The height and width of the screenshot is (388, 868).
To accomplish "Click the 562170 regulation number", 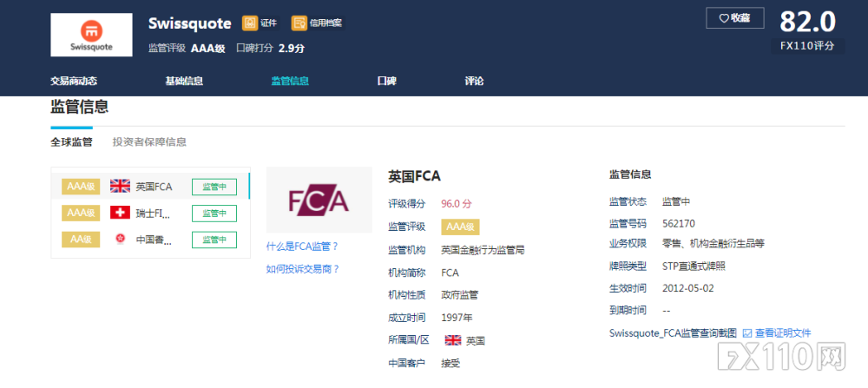I will point(679,224).
